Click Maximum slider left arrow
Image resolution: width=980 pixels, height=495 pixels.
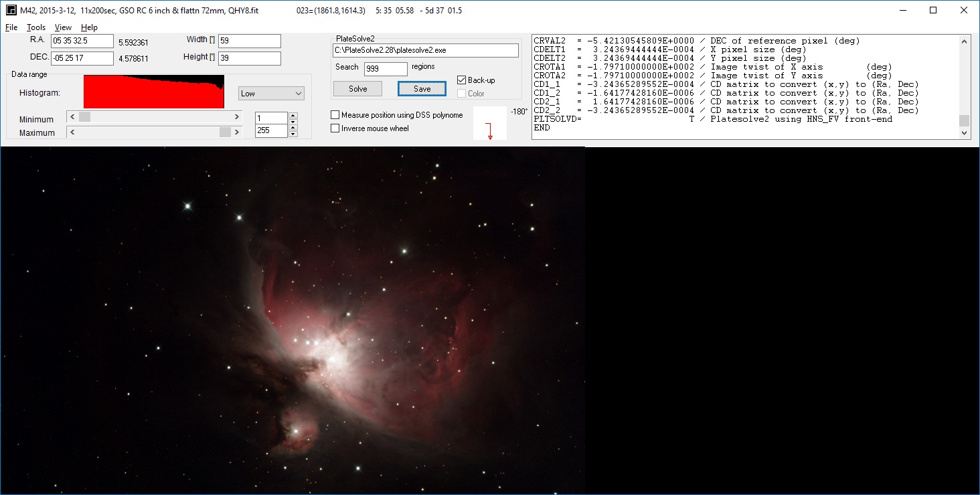[73, 132]
